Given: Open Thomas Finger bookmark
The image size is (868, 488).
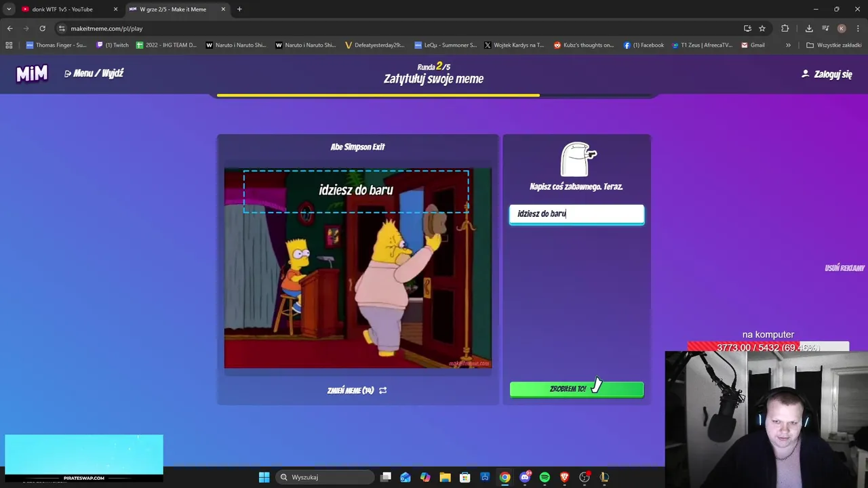Looking at the screenshot, I should [56, 45].
